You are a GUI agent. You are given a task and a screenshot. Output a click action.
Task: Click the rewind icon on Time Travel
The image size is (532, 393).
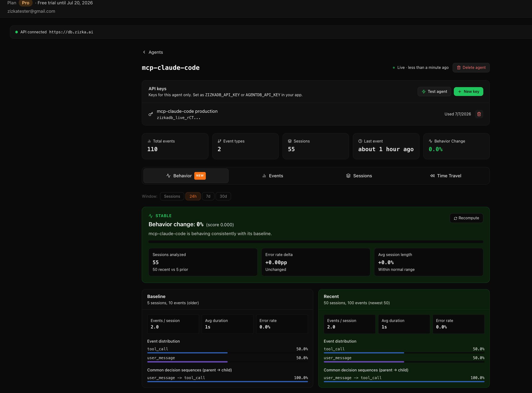pos(432,176)
